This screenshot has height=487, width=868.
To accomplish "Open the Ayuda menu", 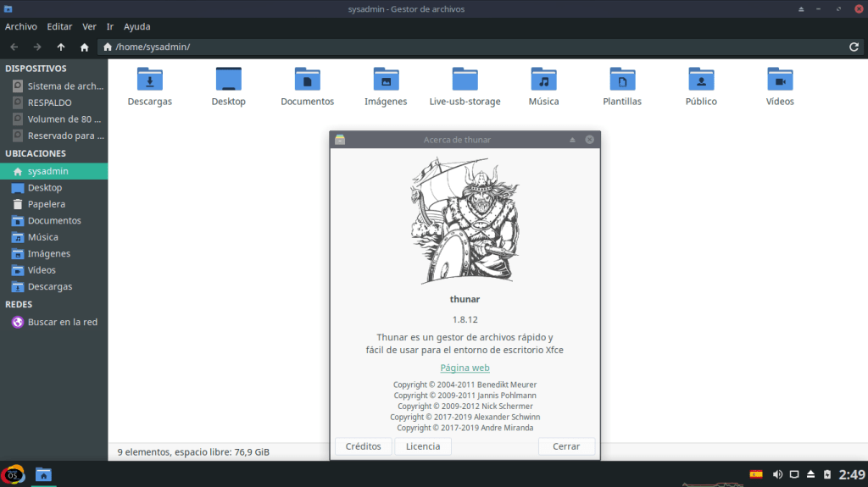I will (137, 26).
